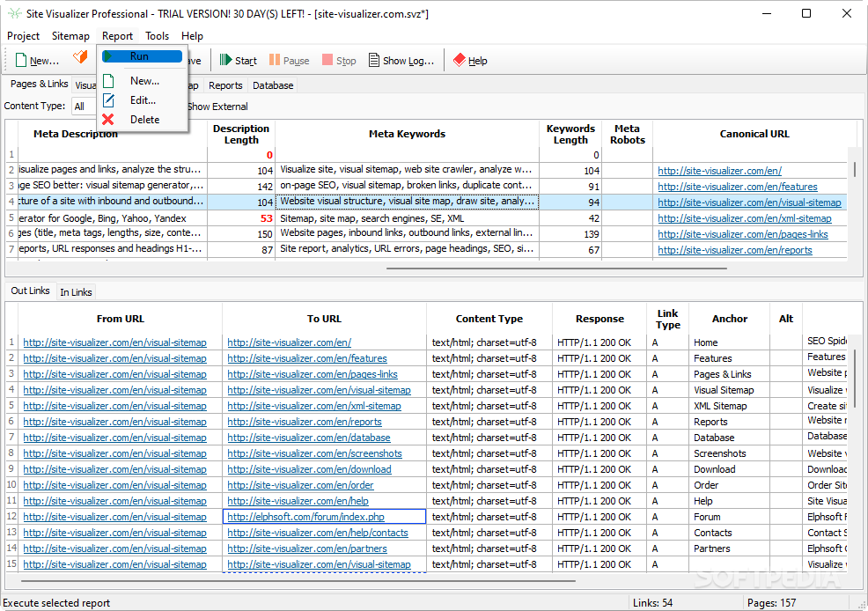This screenshot has height=611, width=868.
Task: Open the Project menu
Action: [x=23, y=36]
